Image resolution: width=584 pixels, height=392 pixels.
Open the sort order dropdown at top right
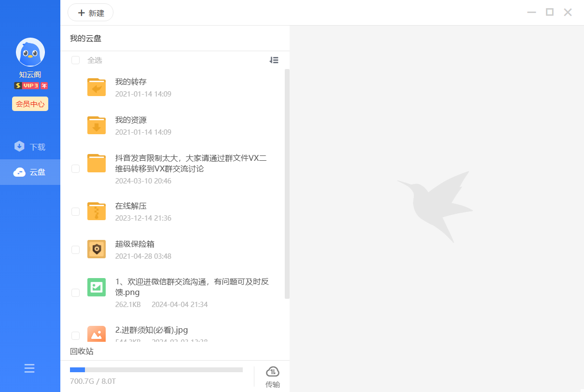click(x=274, y=60)
